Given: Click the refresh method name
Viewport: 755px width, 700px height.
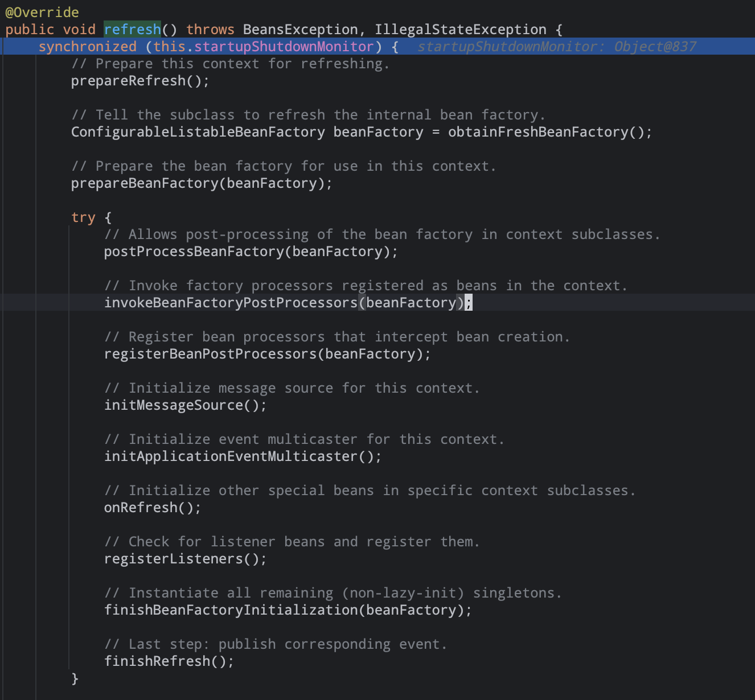Looking at the screenshot, I should (x=132, y=30).
